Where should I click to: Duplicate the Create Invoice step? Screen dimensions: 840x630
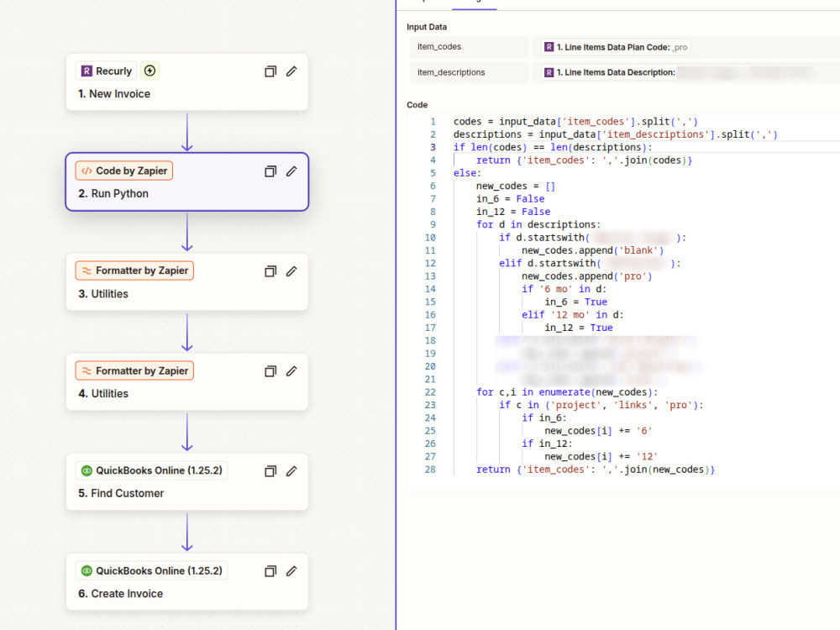(270, 571)
